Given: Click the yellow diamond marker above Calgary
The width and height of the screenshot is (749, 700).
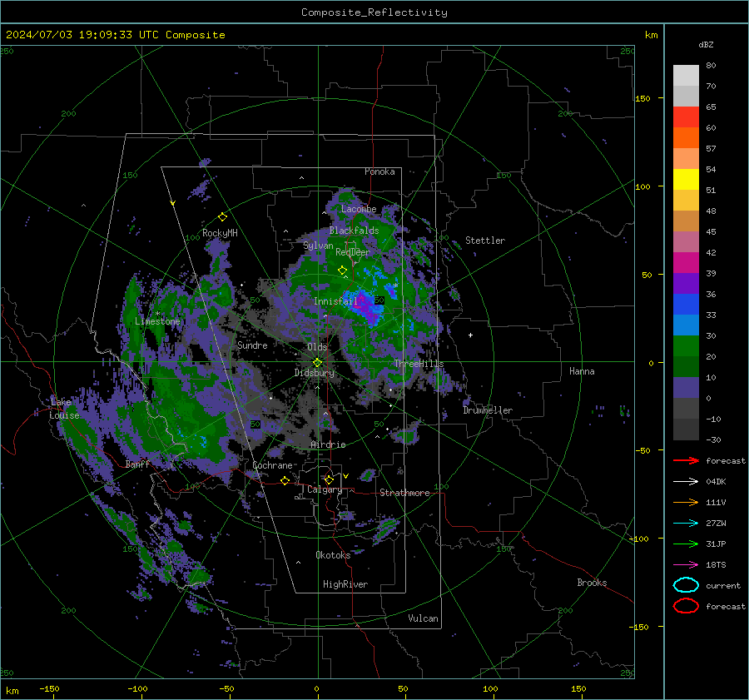Looking at the screenshot, I should pyautogui.click(x=329, y=479).
